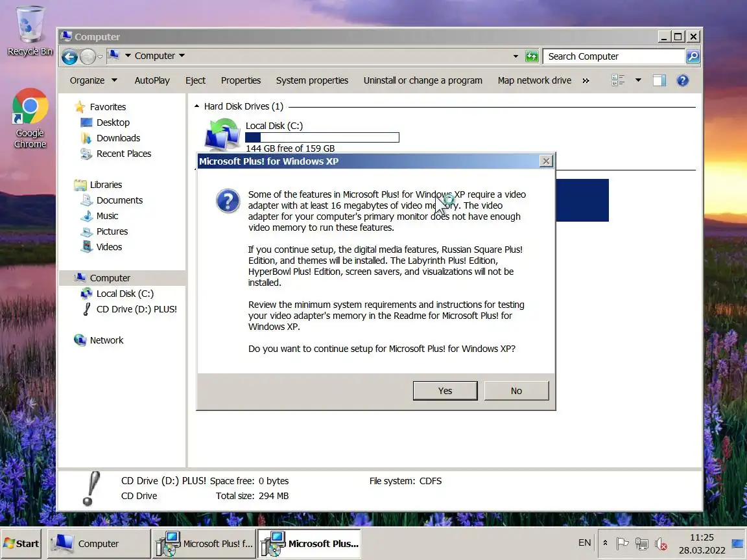Open Action Center flag icon
This screenshot has height=560, width=747.
coord(622,543)
